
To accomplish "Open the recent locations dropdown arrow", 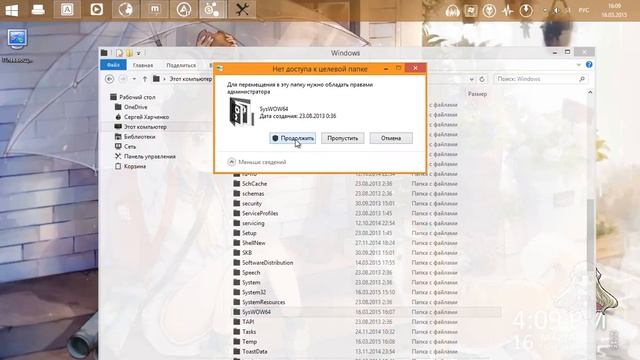I will (134, 79).
